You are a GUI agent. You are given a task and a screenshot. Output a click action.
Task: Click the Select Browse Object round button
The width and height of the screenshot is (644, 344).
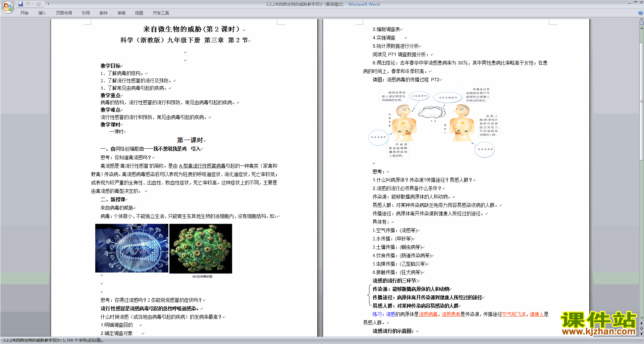pos(642,329)
